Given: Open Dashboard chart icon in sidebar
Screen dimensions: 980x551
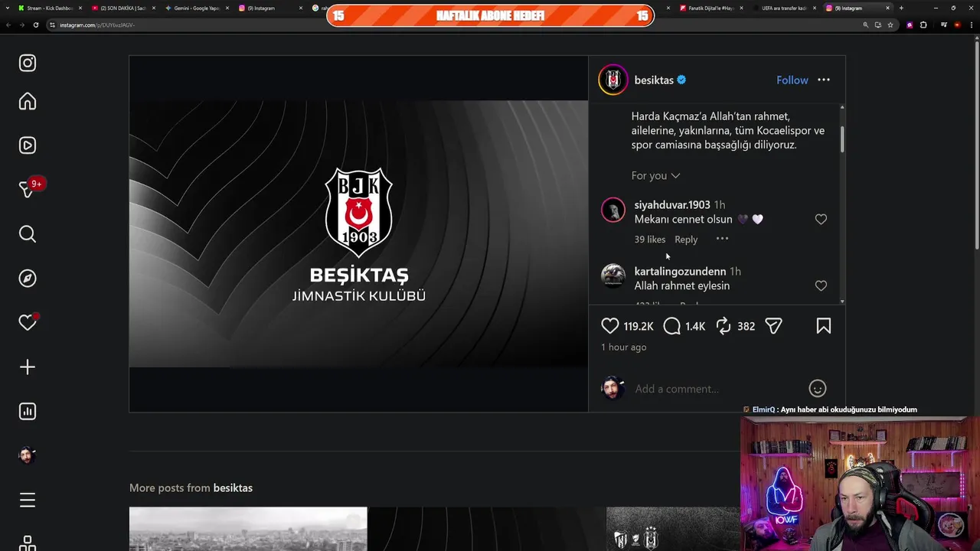Looking at the screenshot, I should [x=28, y=412].
